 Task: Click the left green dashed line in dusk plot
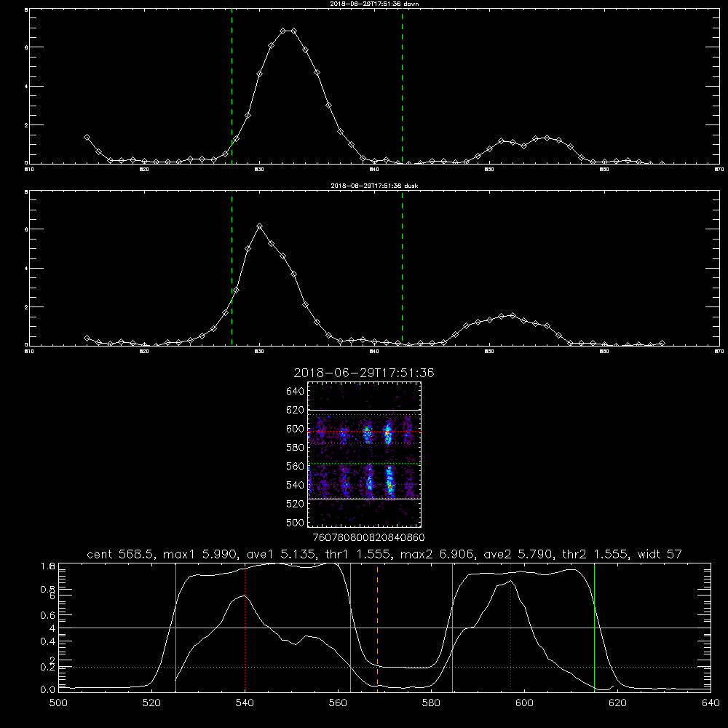click(232, 268)
